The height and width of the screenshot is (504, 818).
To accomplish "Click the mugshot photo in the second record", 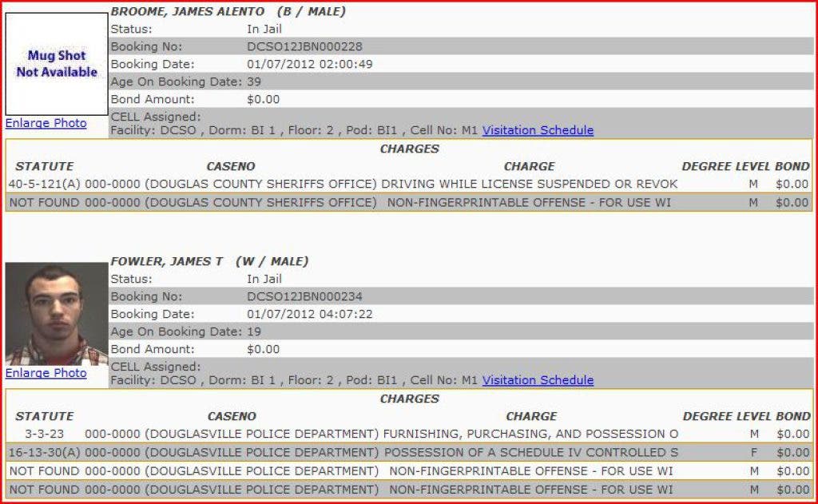I will [57, 314].
